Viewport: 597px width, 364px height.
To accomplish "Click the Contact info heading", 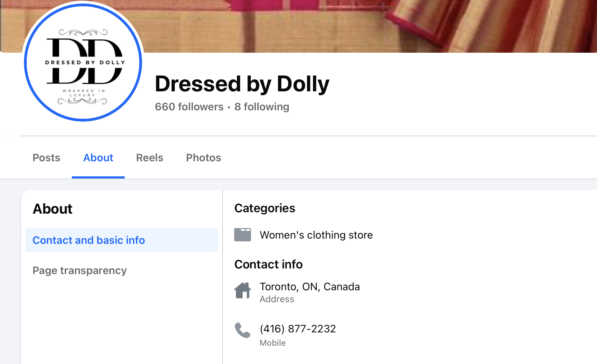I will pos(268,265).
